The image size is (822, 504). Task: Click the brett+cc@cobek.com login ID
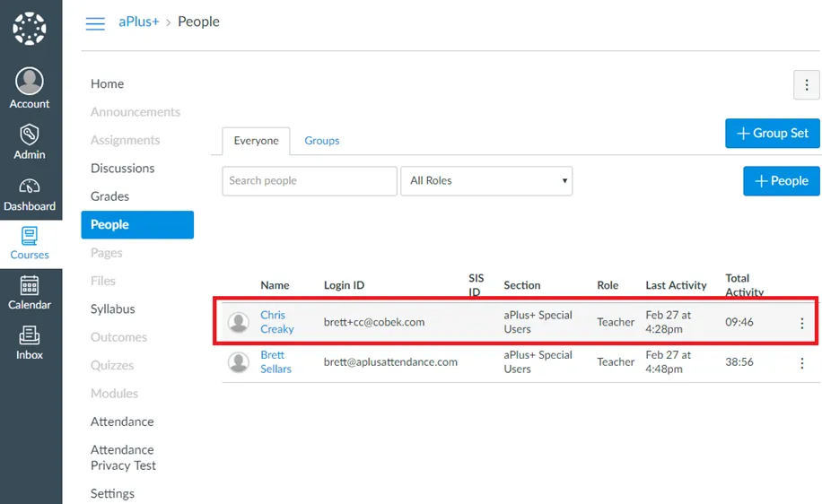374,322
